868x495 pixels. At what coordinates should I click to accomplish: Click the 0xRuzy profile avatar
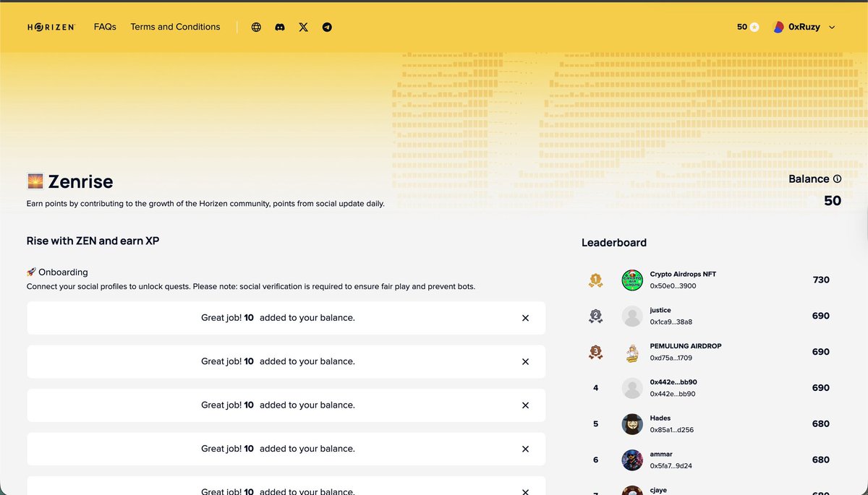(779, 27)
